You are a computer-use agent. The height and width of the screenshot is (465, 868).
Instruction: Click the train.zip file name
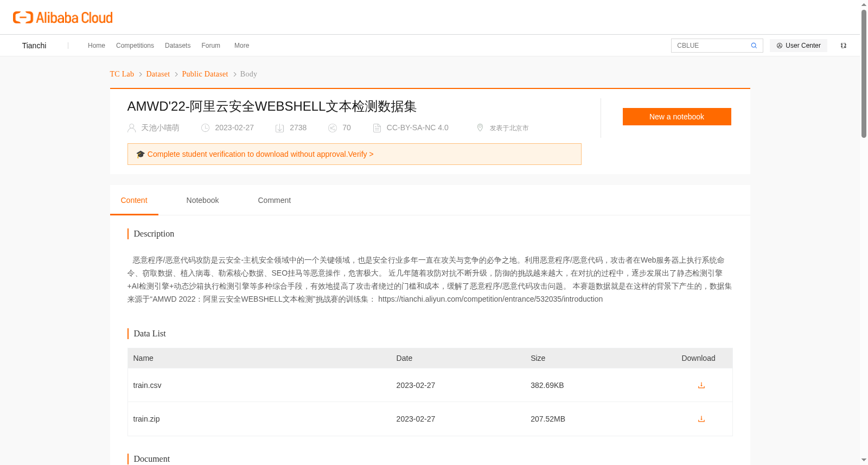pos(146,419)
